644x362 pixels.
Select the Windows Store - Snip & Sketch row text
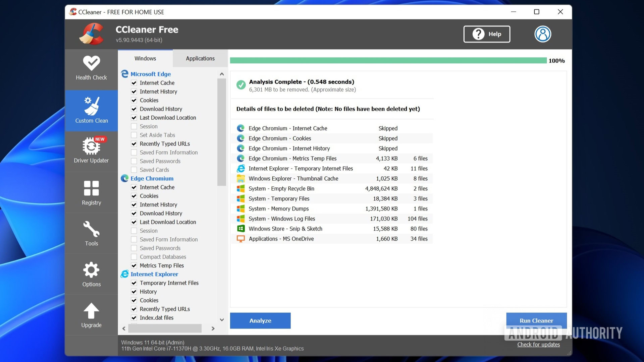point(285,229)
